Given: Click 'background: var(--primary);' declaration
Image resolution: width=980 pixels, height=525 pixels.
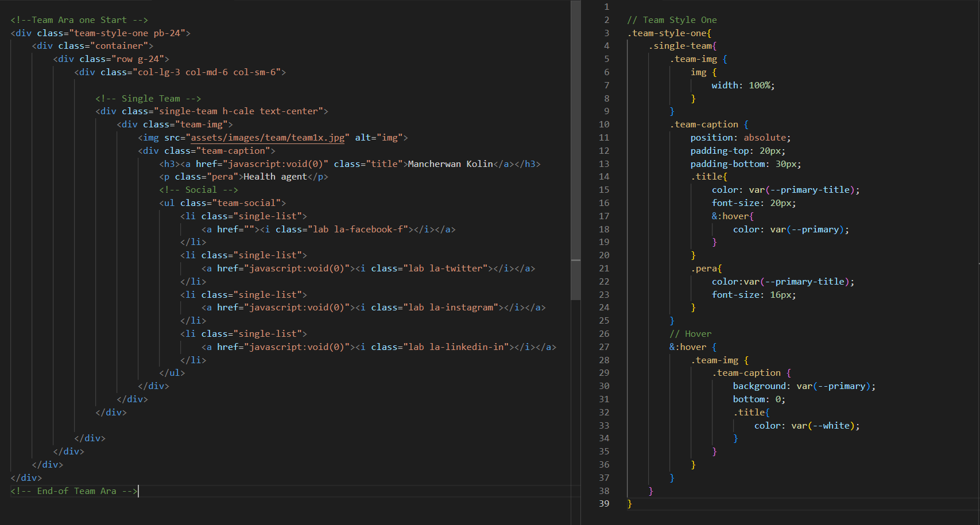Looking at the screenshot, I should (x=804, y=386).
